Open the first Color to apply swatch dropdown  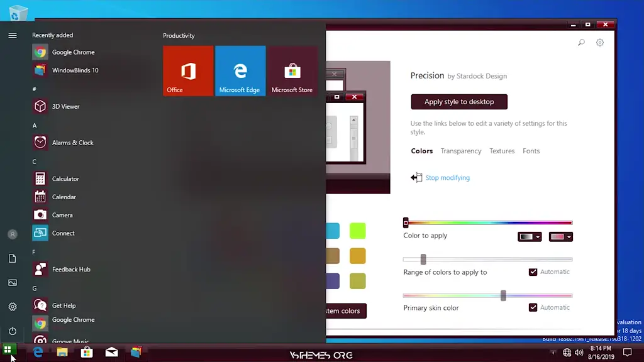[530, 236]
